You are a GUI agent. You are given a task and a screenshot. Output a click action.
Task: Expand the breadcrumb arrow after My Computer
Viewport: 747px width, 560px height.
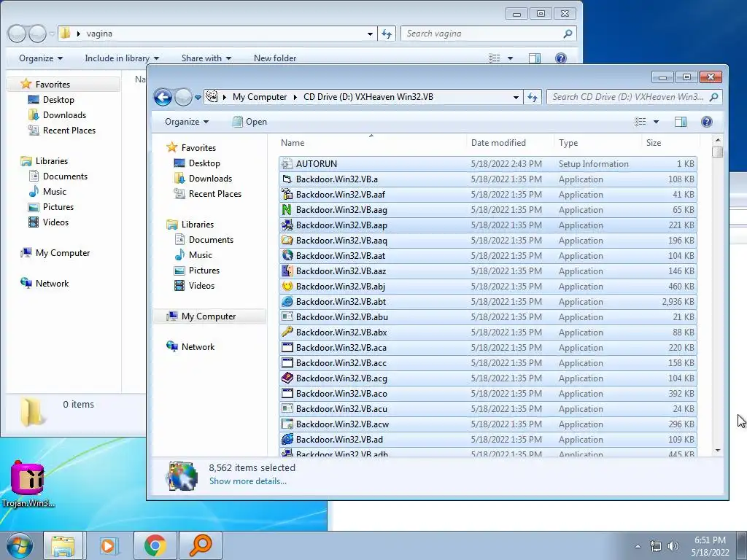(295, 97)
